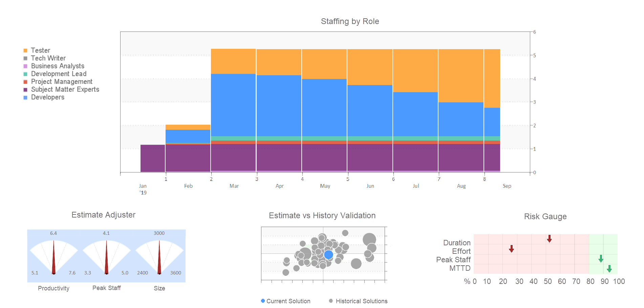This screenshot has width=644, height=308.
Task: Click the 3000 Size value
Action: point(159,233)
